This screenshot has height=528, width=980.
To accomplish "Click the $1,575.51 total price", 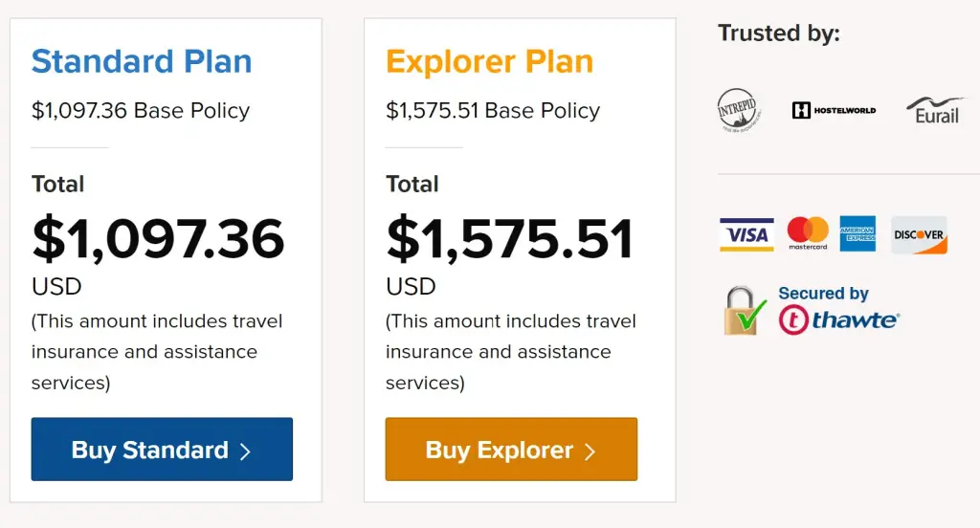I will 510,238.
